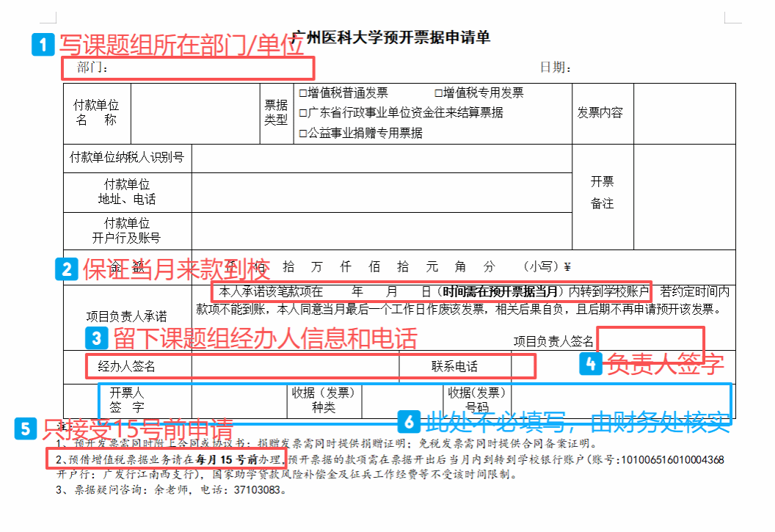Click the blank cell beside 付款单位开户行及账号
This screenshot has width=775, height=532.
(382, 231)
